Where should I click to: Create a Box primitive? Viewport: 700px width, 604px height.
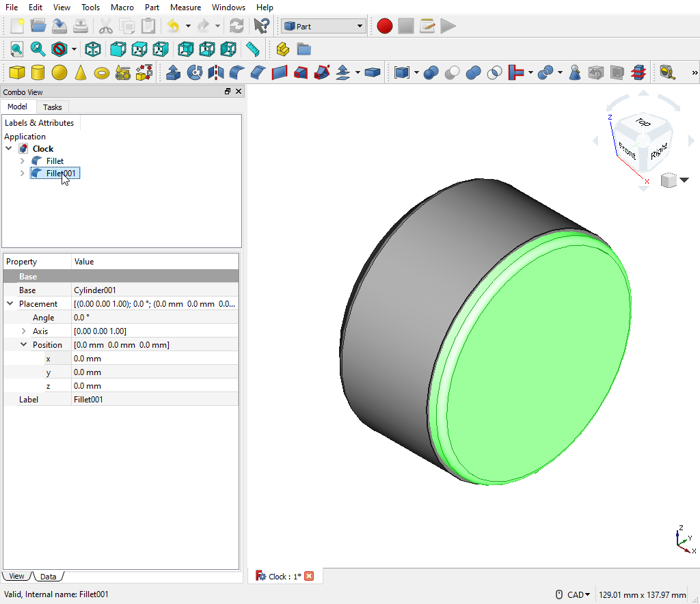click(17, 72)
